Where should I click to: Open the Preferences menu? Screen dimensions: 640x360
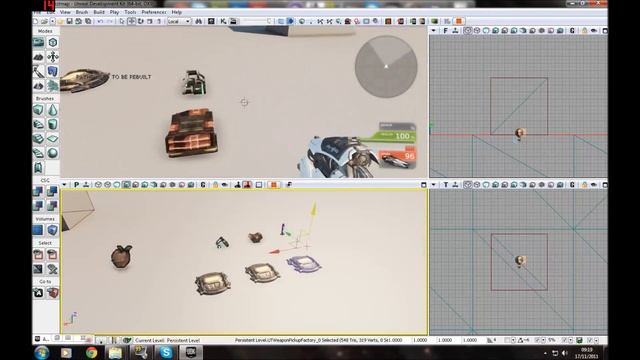(154, 12)
